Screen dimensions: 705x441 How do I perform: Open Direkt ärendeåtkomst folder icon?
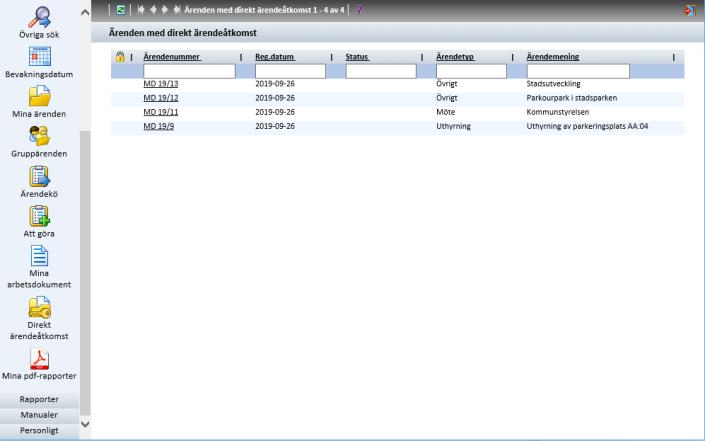pyautogui.click(x=40, y=307)
